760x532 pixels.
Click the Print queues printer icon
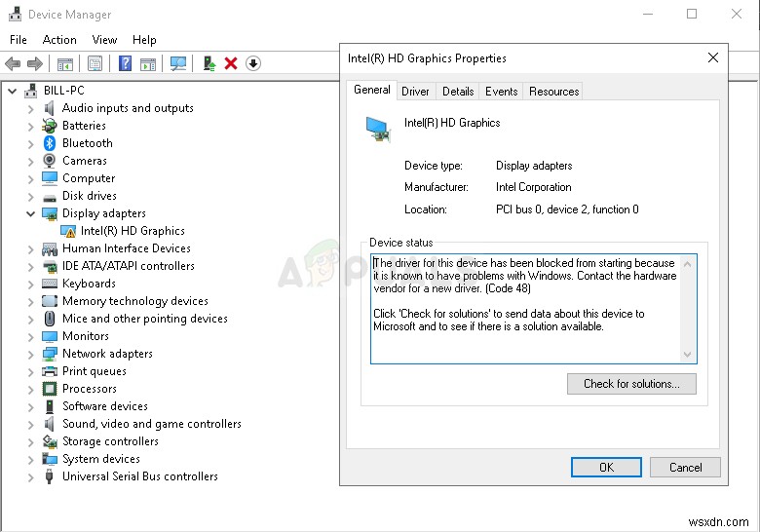pos(50,371)
